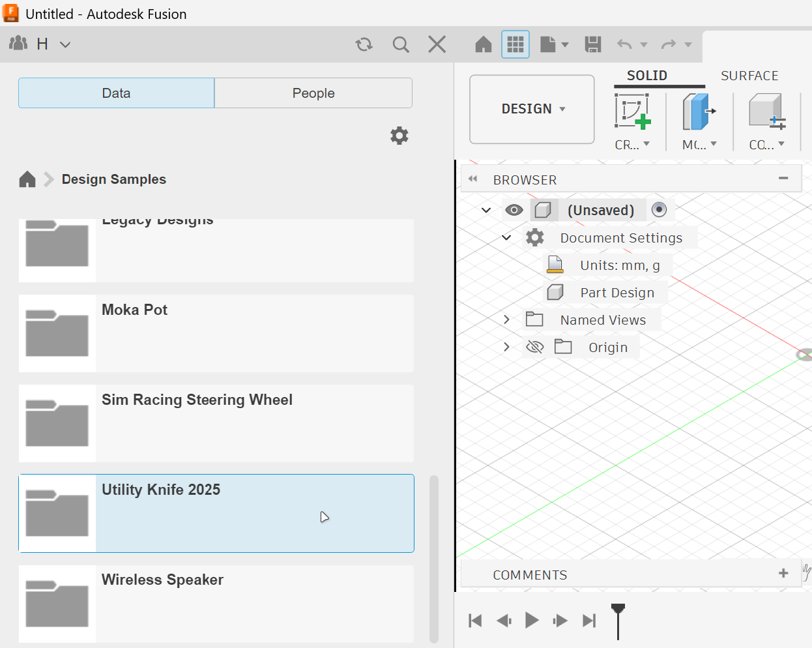Close the data panel
812x648 pixels.
(x=437, y=44)
